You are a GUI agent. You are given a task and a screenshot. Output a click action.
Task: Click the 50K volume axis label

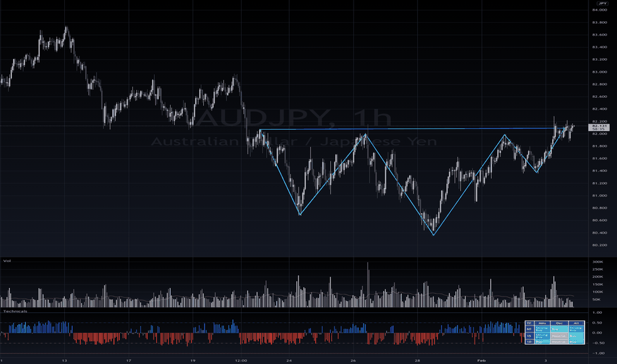596,299
